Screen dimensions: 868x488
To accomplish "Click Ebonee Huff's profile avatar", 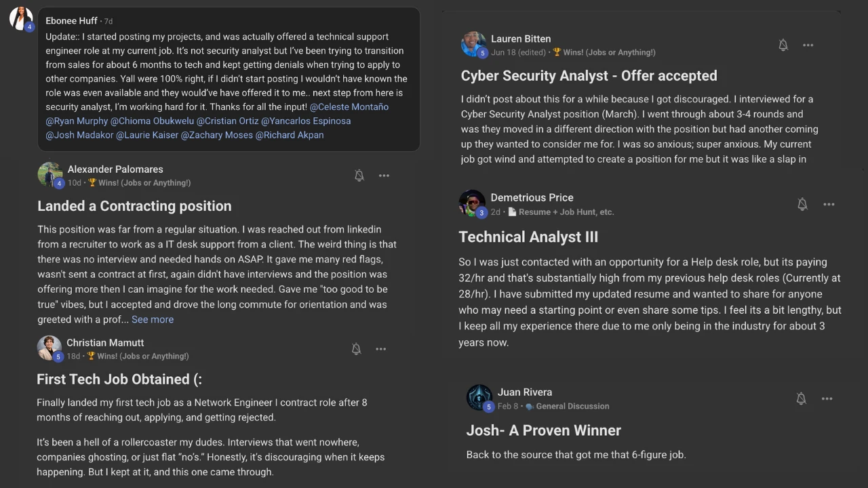I will (x=21, y=18).
